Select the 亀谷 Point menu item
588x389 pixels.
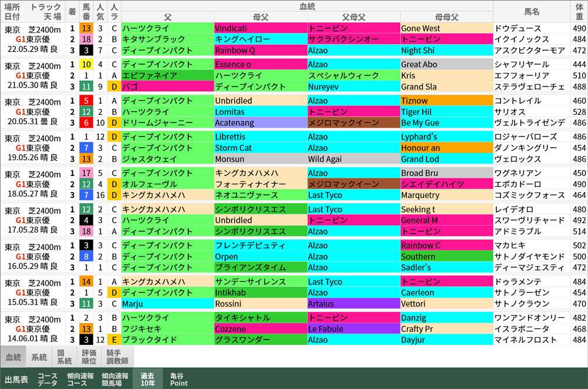pyautogui.click(x=179, y=379)
